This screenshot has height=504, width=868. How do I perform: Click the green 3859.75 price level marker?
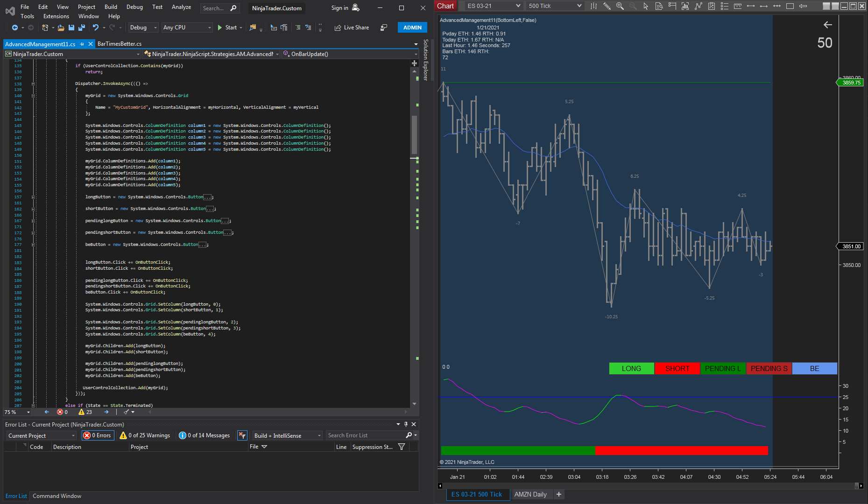click(850, 83)
